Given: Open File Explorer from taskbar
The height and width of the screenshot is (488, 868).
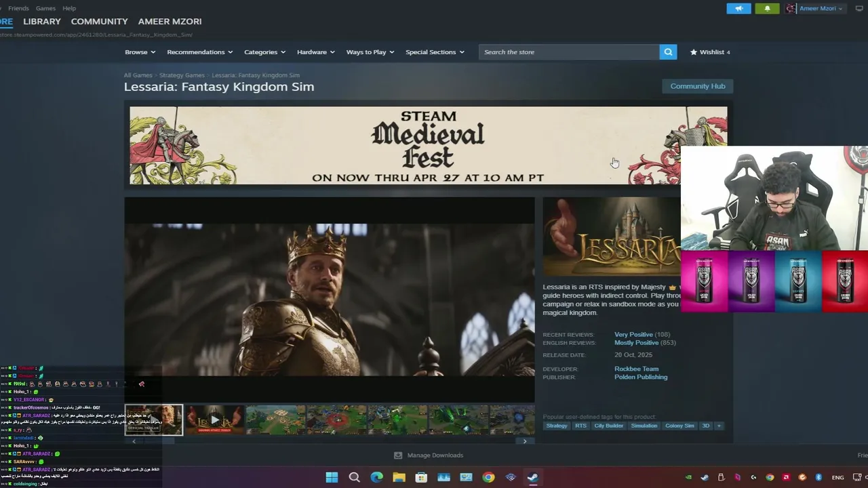Looking at the screenshot, I should click(x=399, y=477).
